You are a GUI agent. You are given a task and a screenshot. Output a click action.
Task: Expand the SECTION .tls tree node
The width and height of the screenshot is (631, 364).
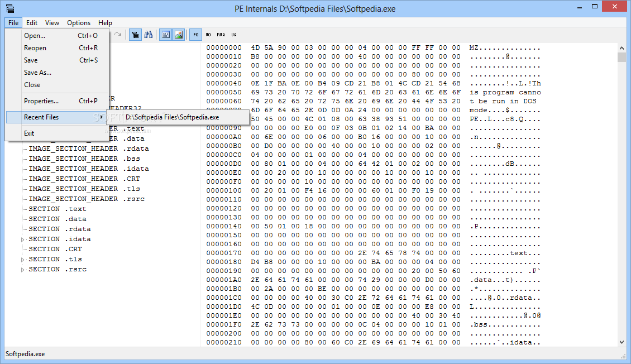point(22,260)
